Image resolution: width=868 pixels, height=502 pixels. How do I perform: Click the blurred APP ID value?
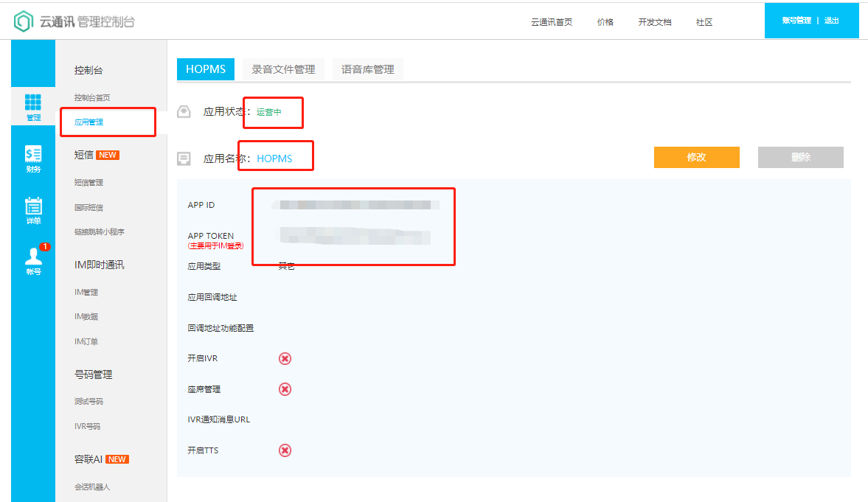point(355,206)
